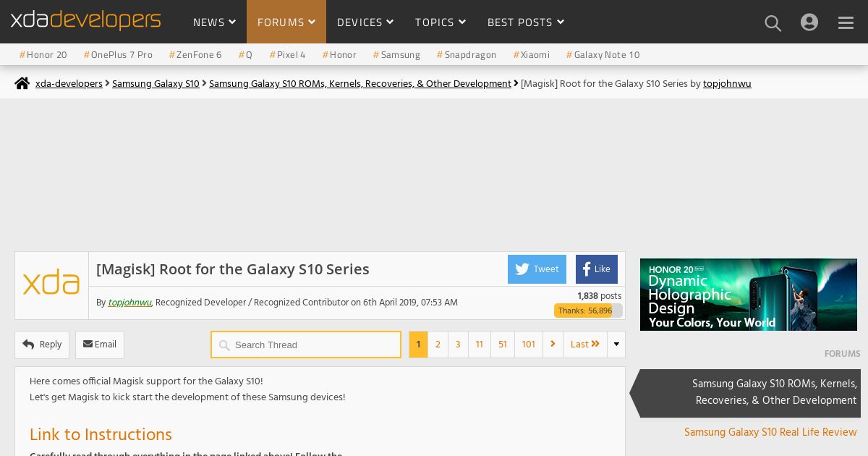Screen dimensions: 868x456
Task: Open the #Snapdragon tag
Action: tap(467, 55)
